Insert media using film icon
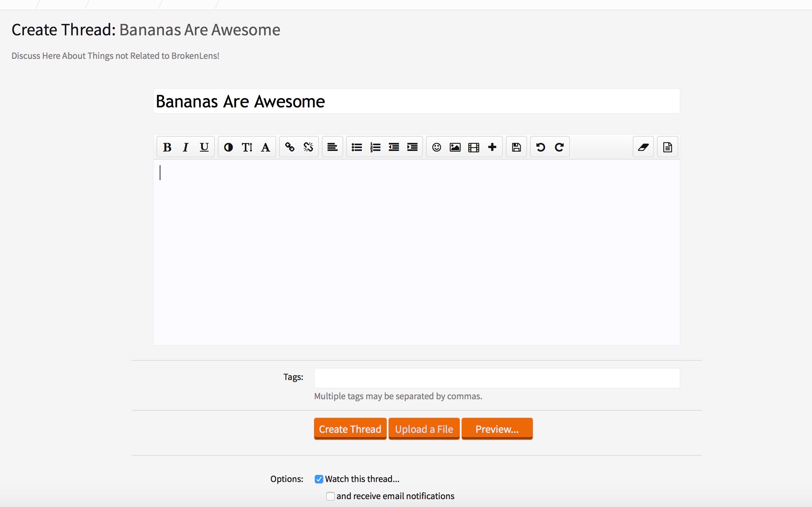 (474, 147)
